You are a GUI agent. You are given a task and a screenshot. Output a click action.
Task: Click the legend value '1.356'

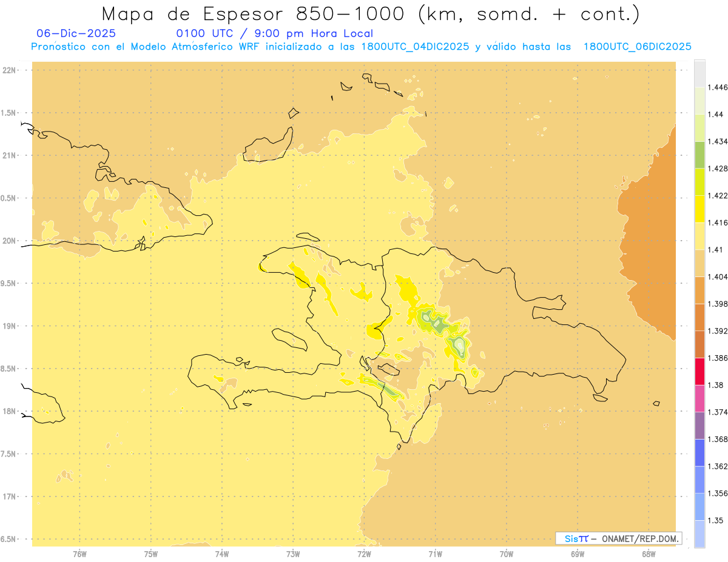point(718,493)
